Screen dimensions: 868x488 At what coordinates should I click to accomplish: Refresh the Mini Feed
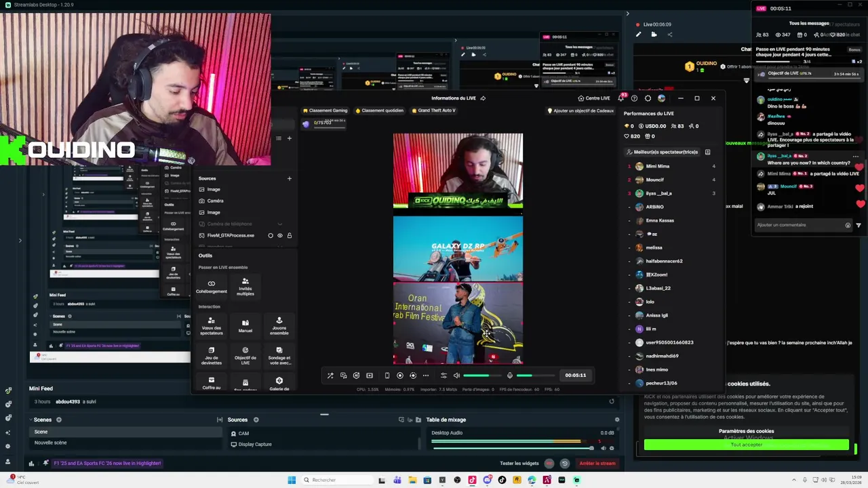(x=612, y=401)
